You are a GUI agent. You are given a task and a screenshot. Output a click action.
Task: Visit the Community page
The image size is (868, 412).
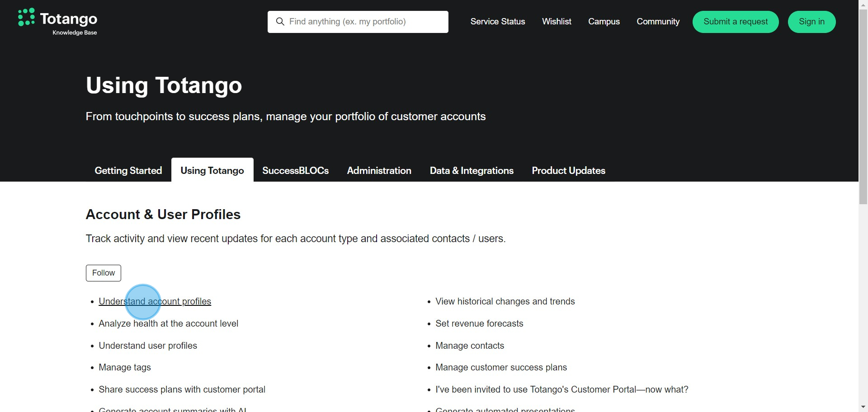click(x=658, y=22)
